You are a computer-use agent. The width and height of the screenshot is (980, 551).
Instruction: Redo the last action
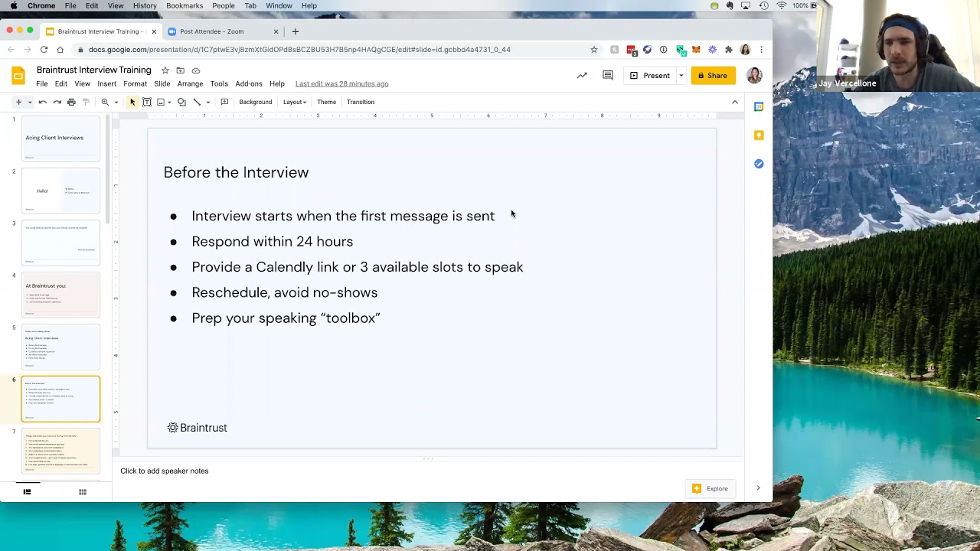(57, 102)
